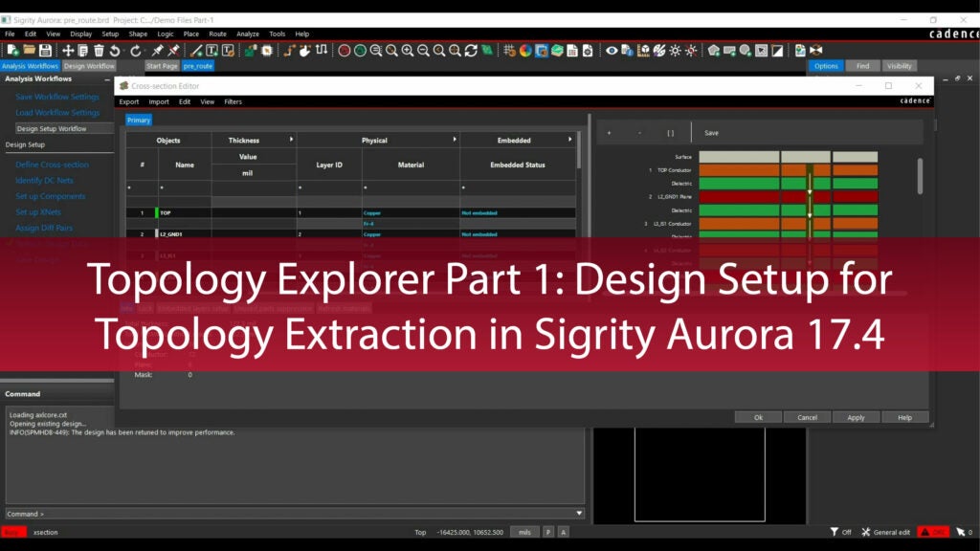Click the Apply button in Cross-section Editor
The image size is (980, 551).
click(856, 417)
